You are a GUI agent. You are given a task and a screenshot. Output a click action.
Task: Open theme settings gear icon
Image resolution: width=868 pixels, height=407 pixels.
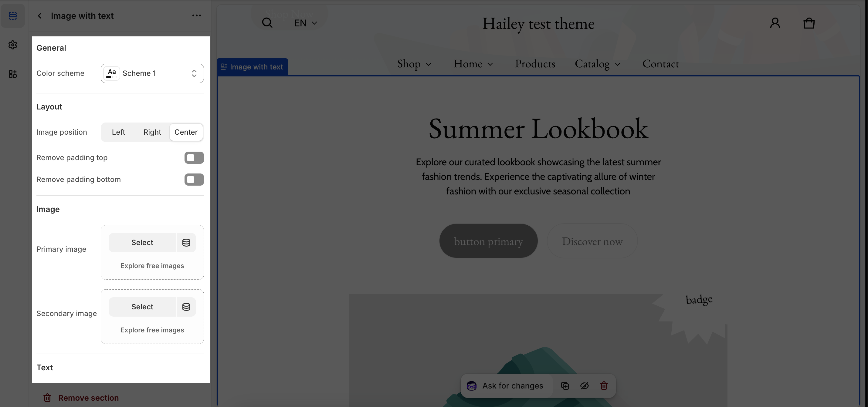(13, 45)
